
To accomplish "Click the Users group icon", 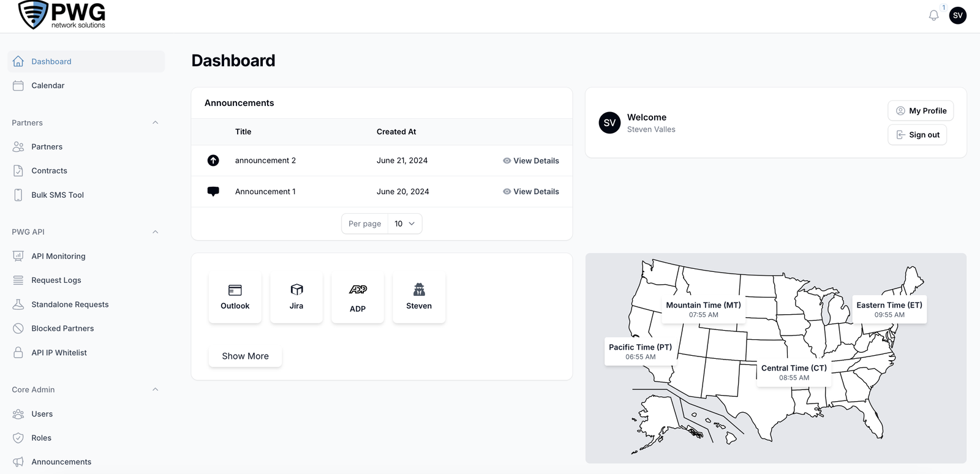I will (x=18, y=414).
